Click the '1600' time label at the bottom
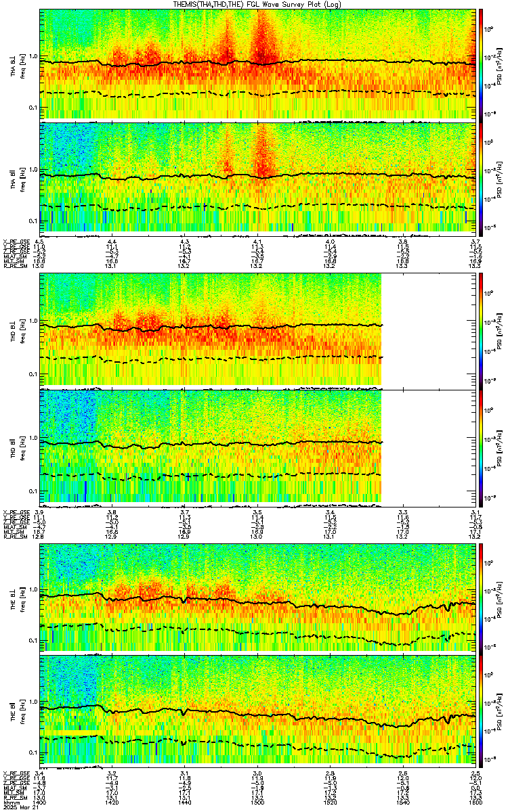Image resolution: width=508 pixels, height=812 pixels. click(x=475, y=802)
